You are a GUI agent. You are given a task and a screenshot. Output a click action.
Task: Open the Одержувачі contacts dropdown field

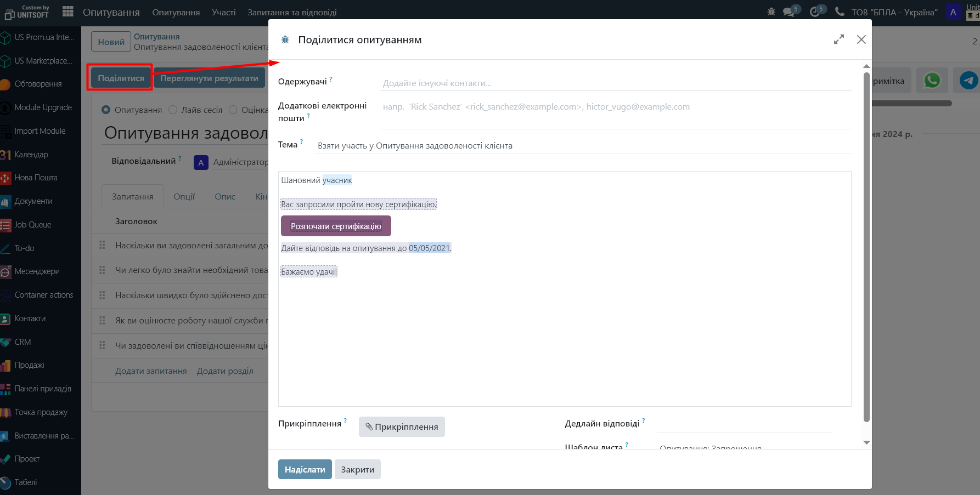click(x=616, y=83)
